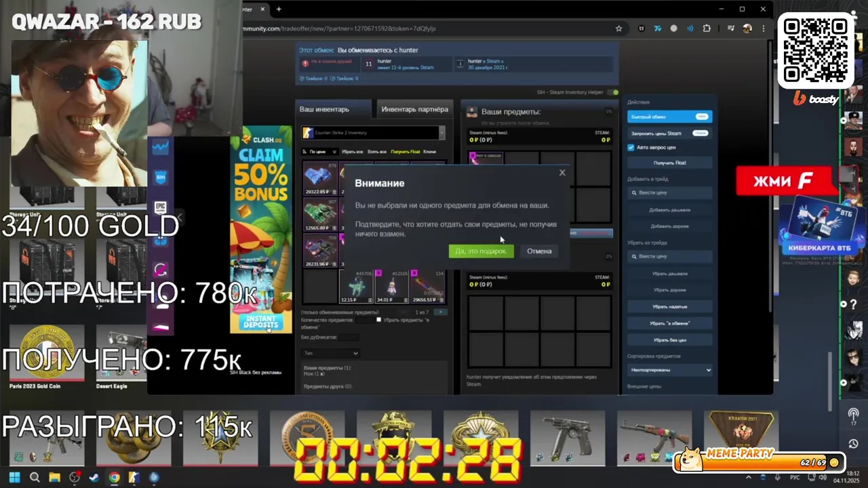Tick "Убрать предметы в обмене" checkbox

(379, 319)
